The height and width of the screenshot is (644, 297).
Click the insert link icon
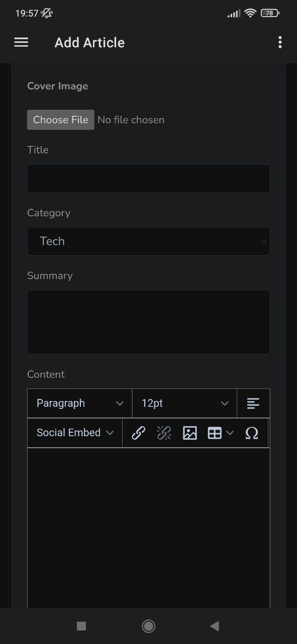(138, 433)
